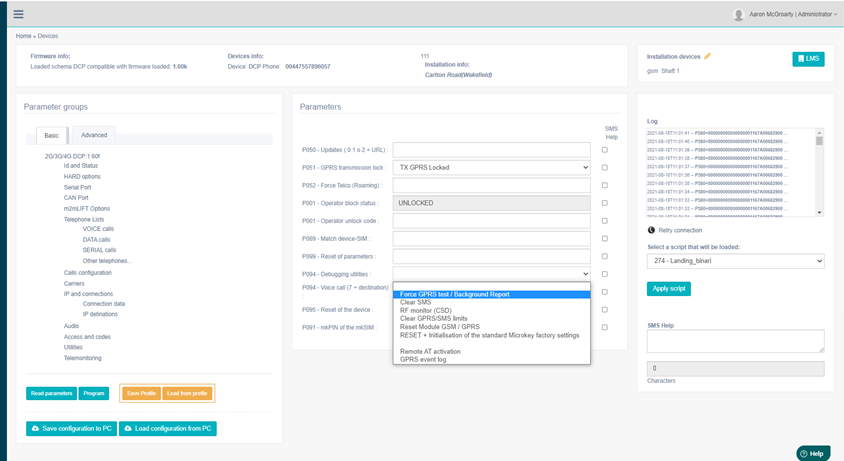Choose Force GPRS test / Background Report option
The height and width of the screenshot is (461, 844).
491,294
